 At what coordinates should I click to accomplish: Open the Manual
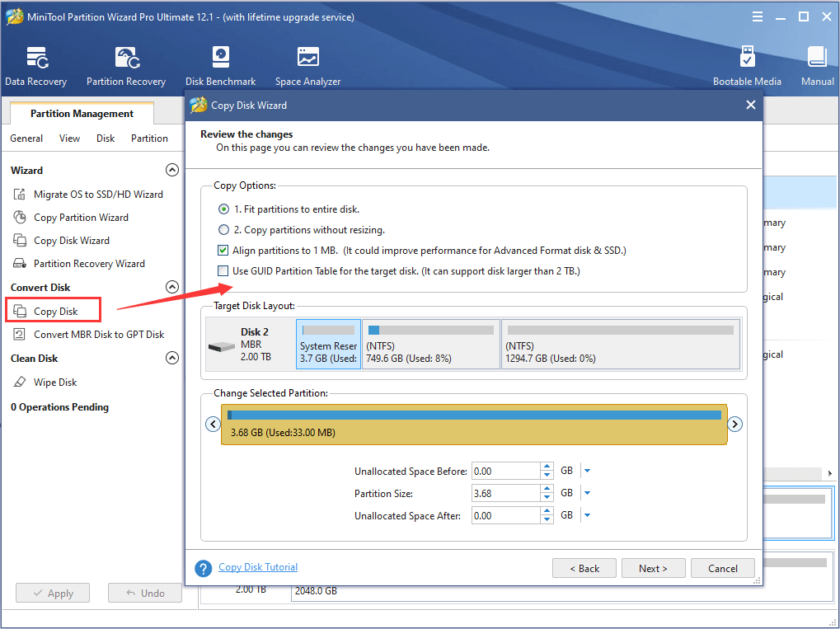(x=818, y=67)
